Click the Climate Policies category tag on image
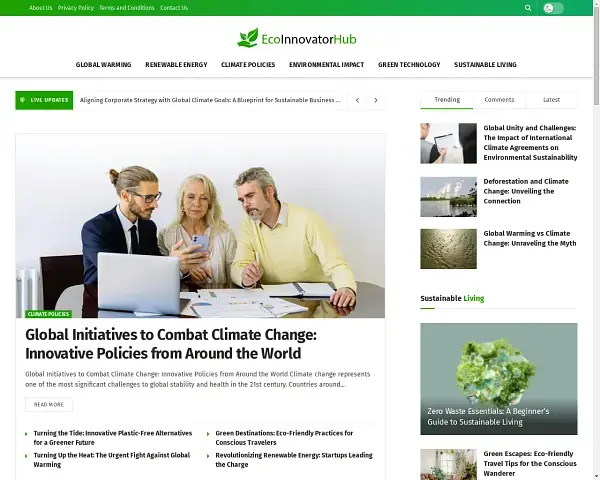This screenshot has height=480, width=600. tap(48, 314)
